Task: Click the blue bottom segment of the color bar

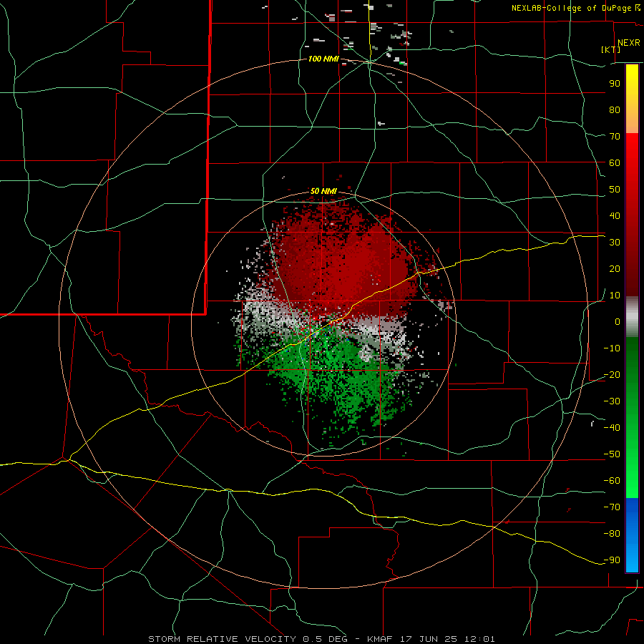Action: [632, 535]
